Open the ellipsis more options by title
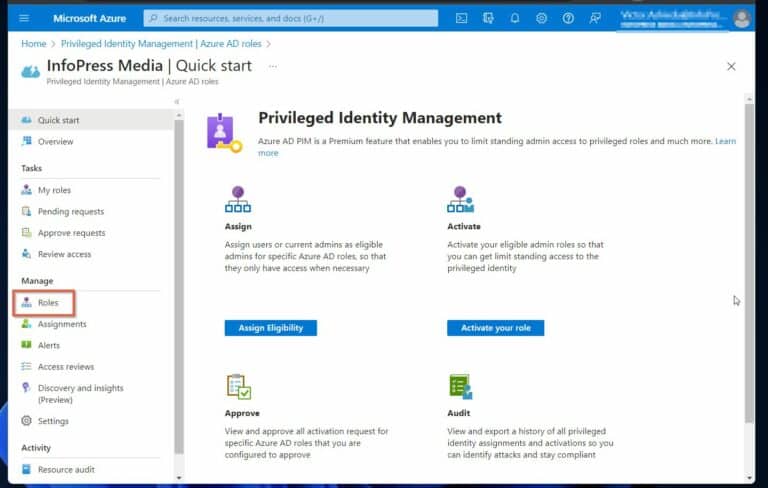 coord(273,66)
